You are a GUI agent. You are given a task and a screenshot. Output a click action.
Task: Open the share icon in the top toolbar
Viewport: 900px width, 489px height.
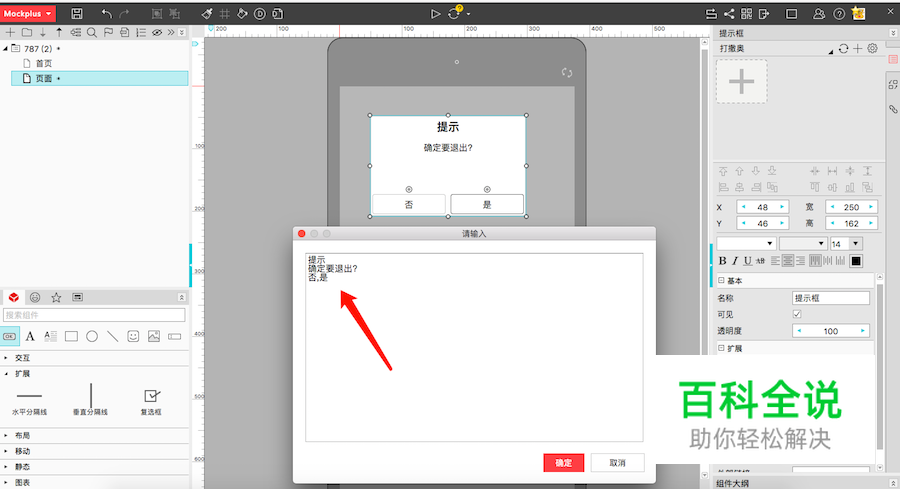point(729,14)
